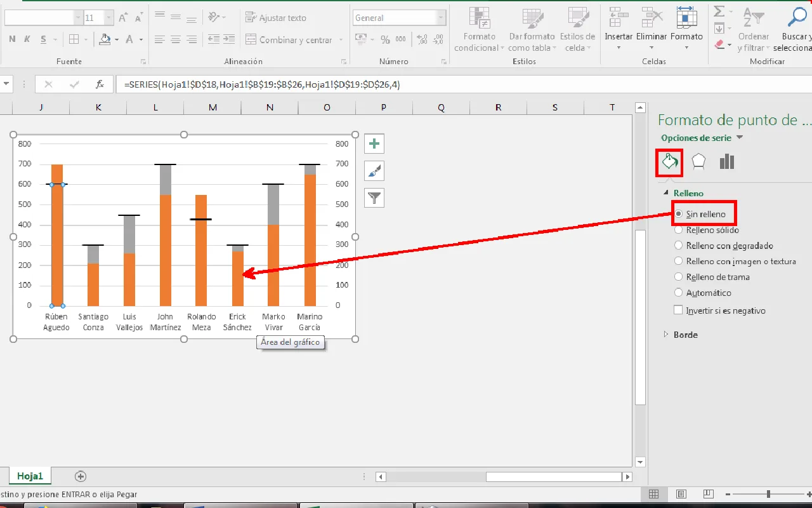This screenshot has width=812, height=508.
Task: Click increase indent icon
Action: [229, 39]
